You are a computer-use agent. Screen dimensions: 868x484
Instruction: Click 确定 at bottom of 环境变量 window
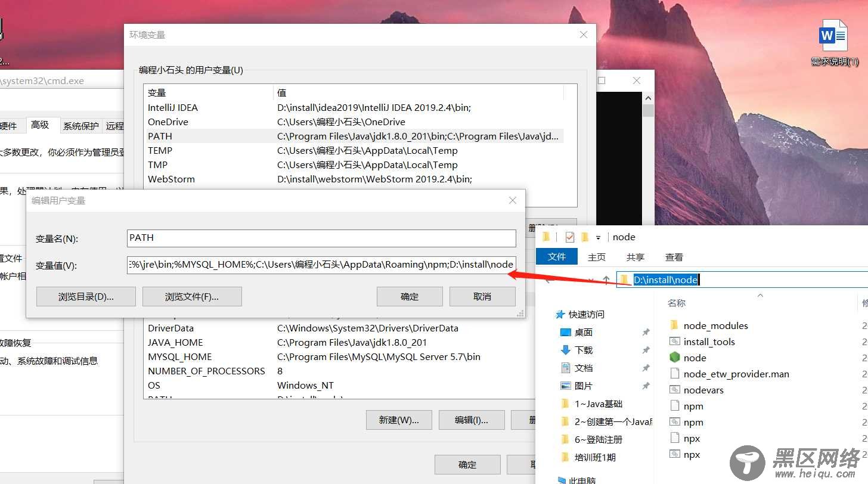coord(467,465)
